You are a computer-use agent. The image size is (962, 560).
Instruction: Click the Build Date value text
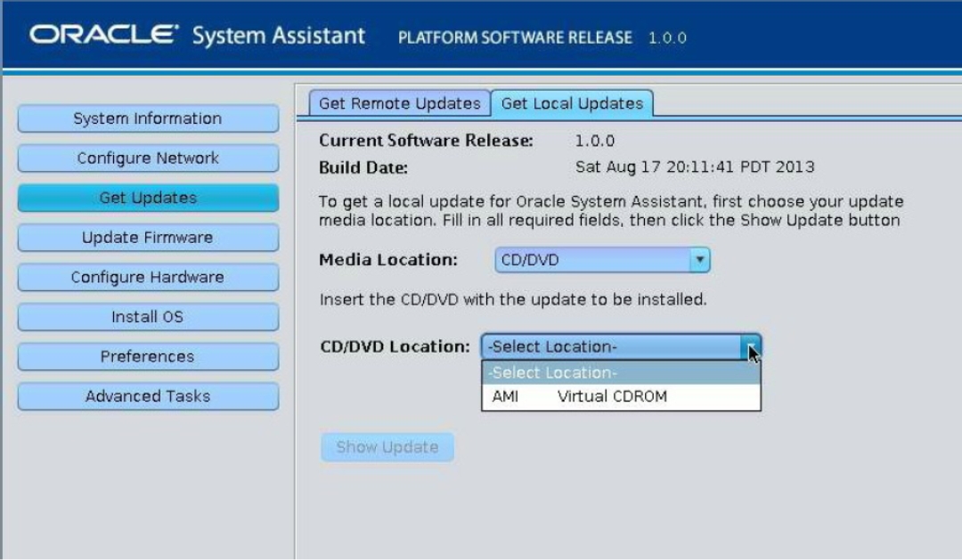pyautogui.click(x=695, y=166)
